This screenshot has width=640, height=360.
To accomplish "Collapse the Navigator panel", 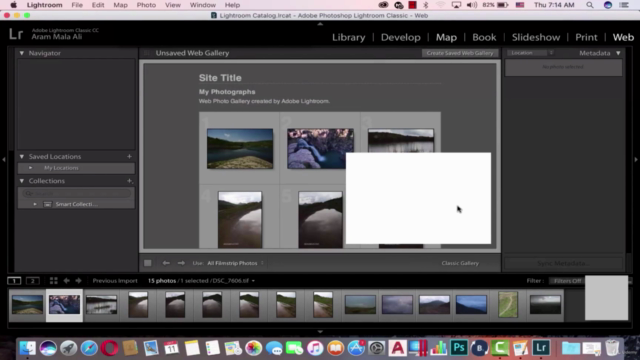I will point(22,53).
